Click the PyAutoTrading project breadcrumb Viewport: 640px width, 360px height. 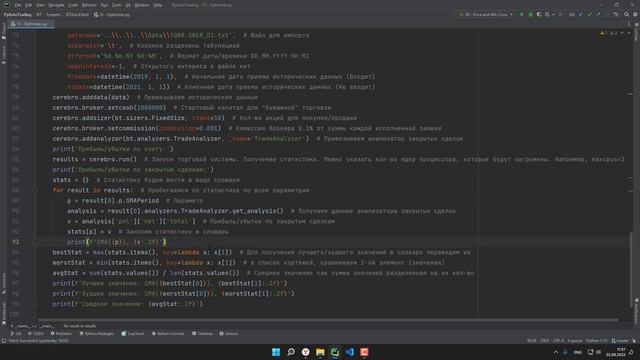coord(18,14)
